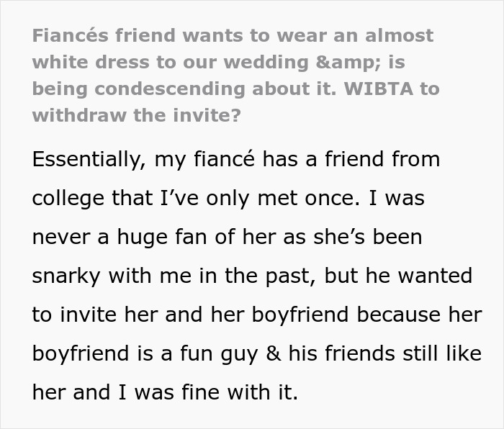Click "withdraw the invite?" in the title

tap(137, 115)
